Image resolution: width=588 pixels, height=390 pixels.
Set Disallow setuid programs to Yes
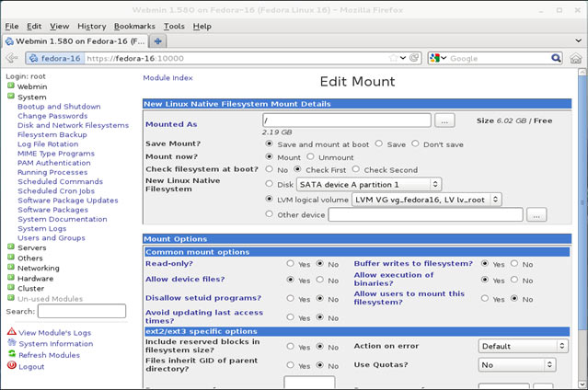click(290, 299)
